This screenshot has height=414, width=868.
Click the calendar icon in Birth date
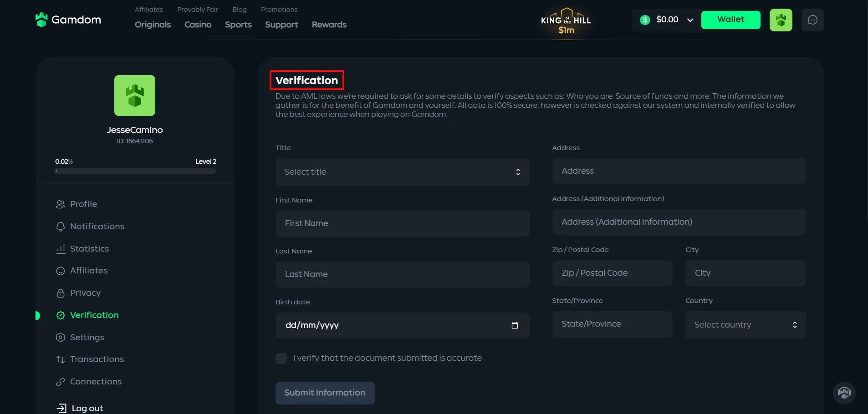(515, 325)
